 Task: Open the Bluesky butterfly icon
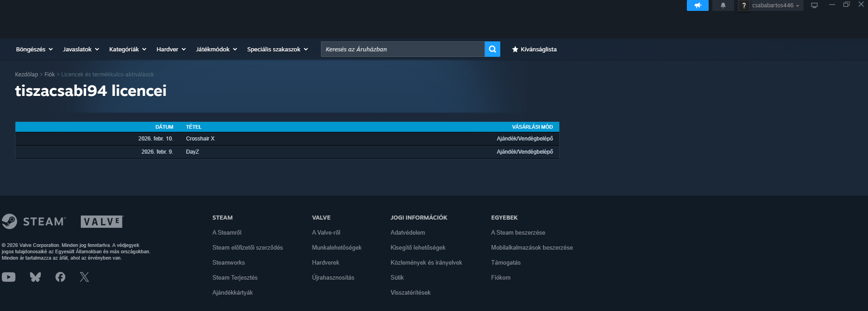click(35, 277)
